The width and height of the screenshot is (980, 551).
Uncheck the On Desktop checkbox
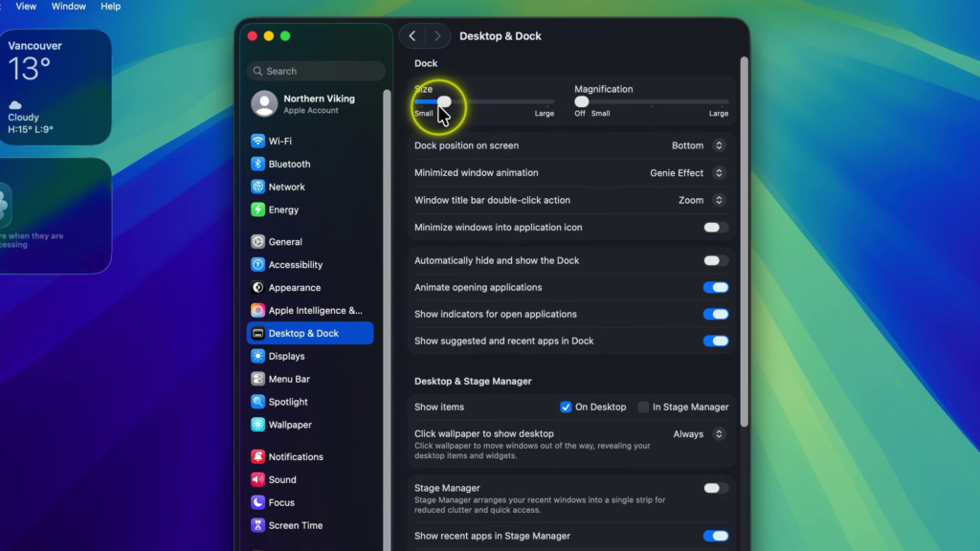(566, 407)
